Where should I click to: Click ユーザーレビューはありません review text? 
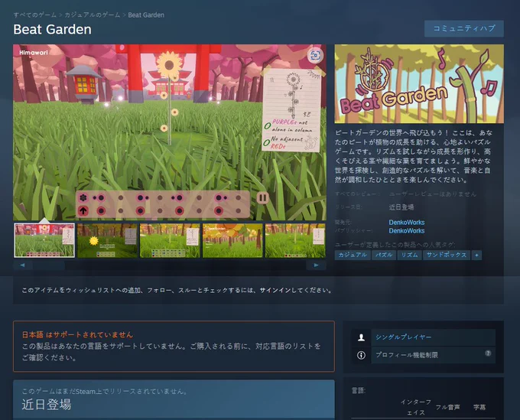point(433,194)
